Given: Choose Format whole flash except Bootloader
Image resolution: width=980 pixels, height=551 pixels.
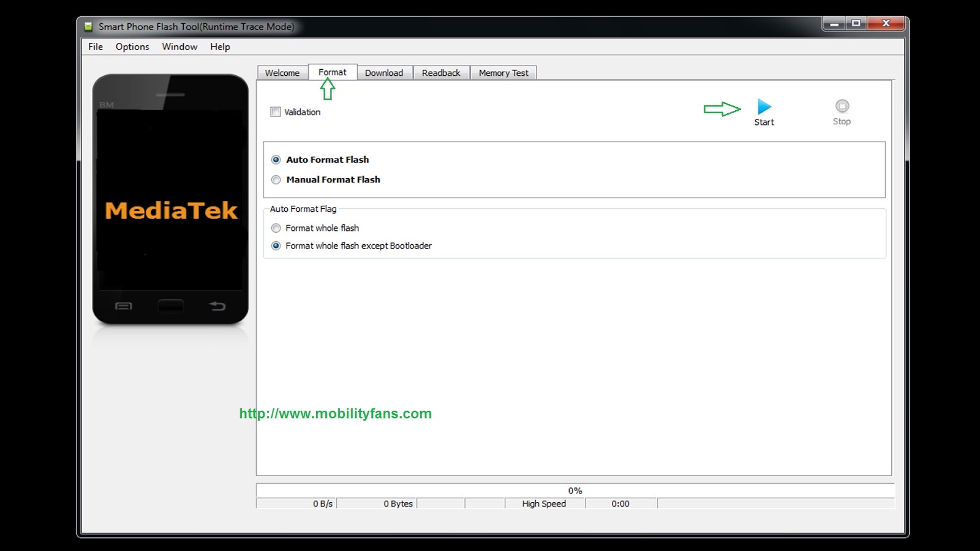Looking at the screenshot, I should coord(276,246).
